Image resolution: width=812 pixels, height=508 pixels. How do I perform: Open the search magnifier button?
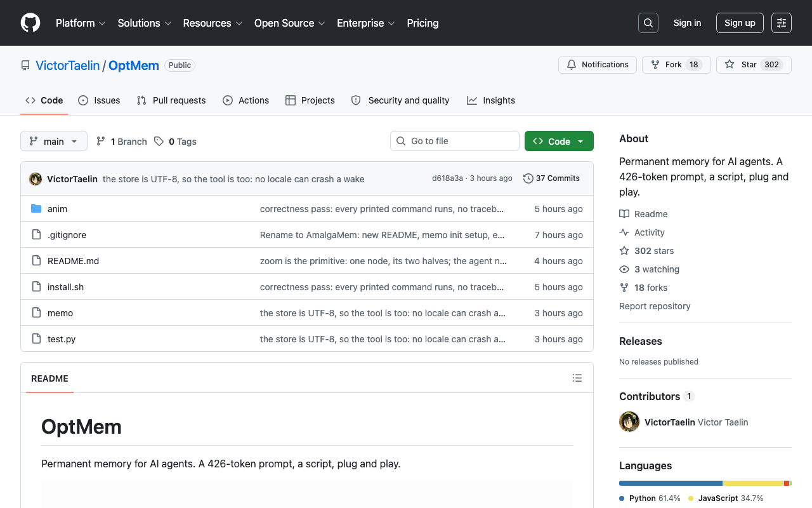point(648,23)
